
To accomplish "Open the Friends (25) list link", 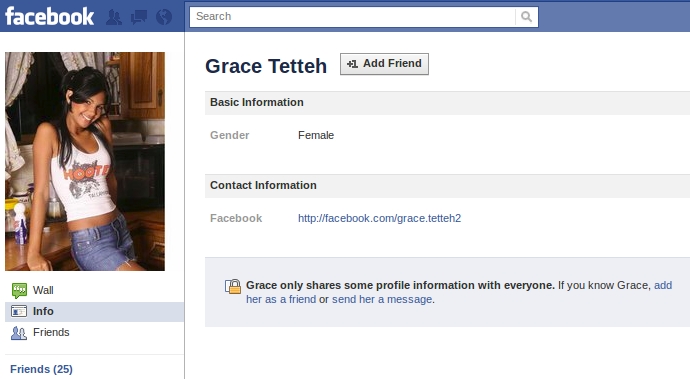I will point(41,369).
